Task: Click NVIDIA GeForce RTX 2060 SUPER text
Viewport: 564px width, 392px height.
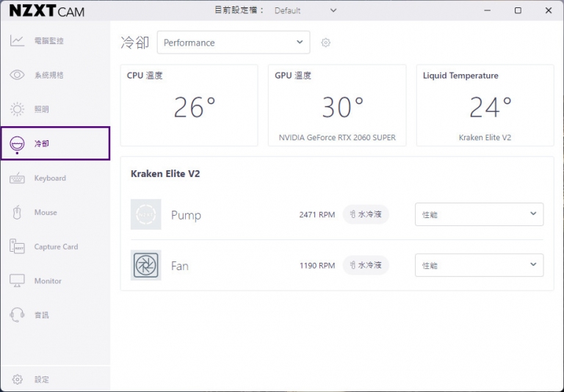Action: (x=337, y=137)
